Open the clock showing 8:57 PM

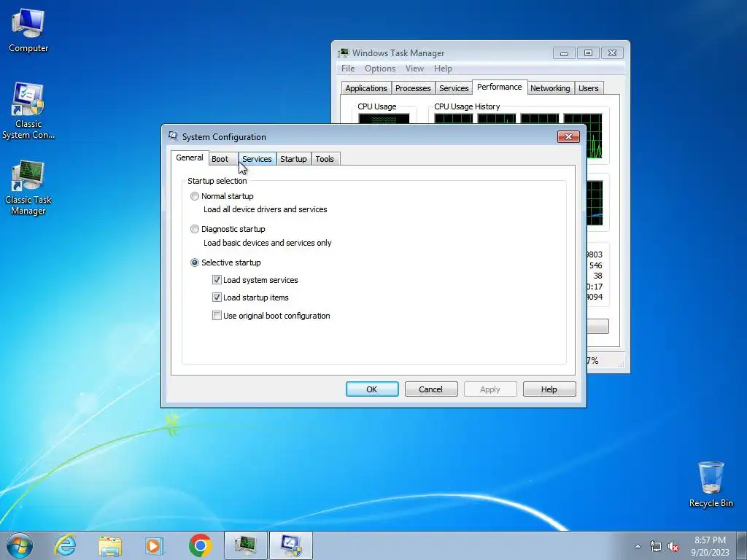click(710, 546)
